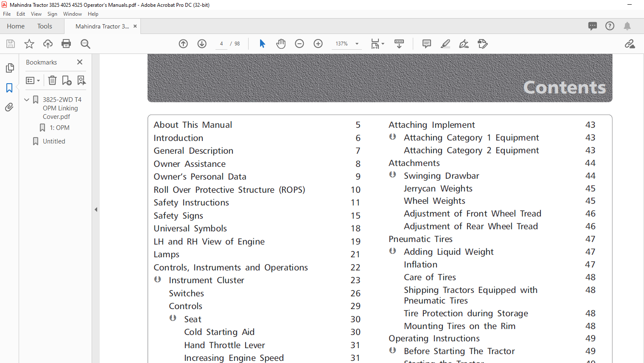Click the Universal Symbols contents entry
The image size is (644, 363).
click(x=190, y=228)
